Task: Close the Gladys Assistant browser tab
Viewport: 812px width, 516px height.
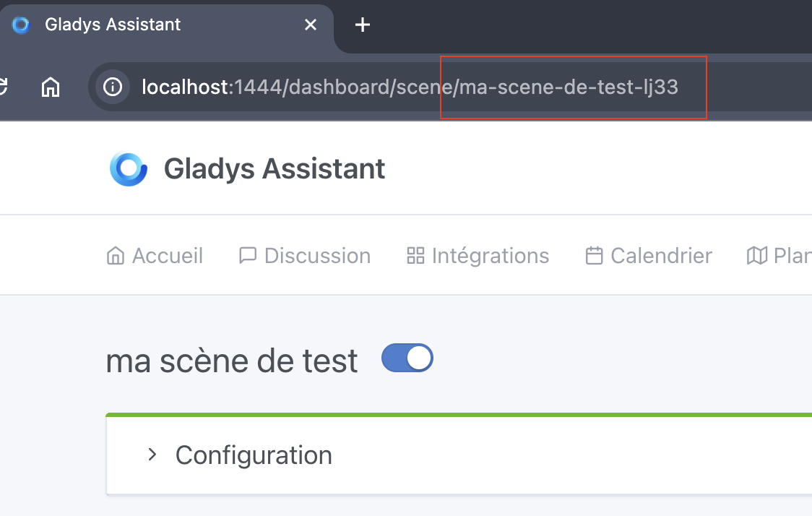Action: click(311, 25)
